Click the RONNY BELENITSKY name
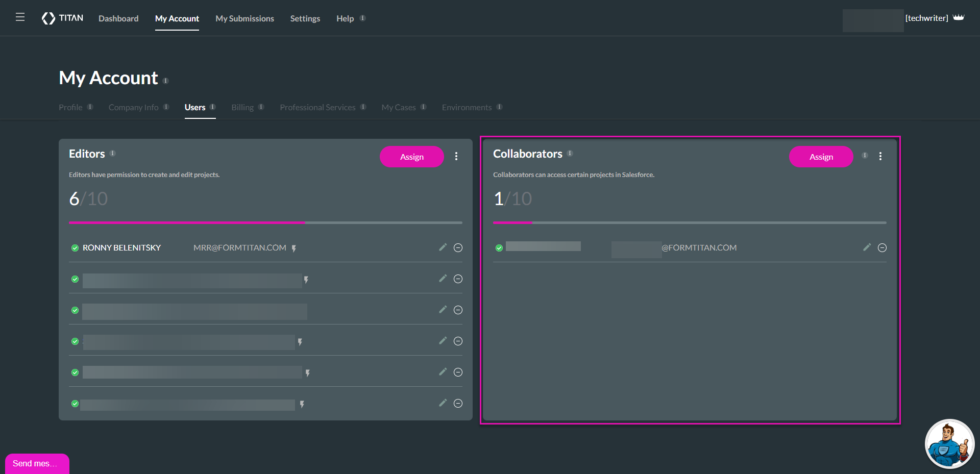 pos(121,247)
